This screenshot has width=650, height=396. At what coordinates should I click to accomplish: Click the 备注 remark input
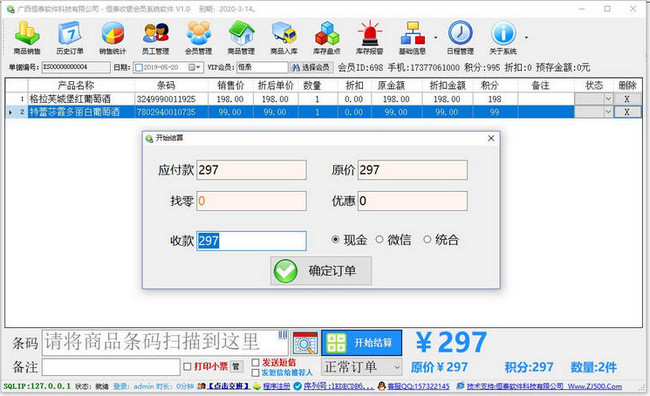[111, 367]
